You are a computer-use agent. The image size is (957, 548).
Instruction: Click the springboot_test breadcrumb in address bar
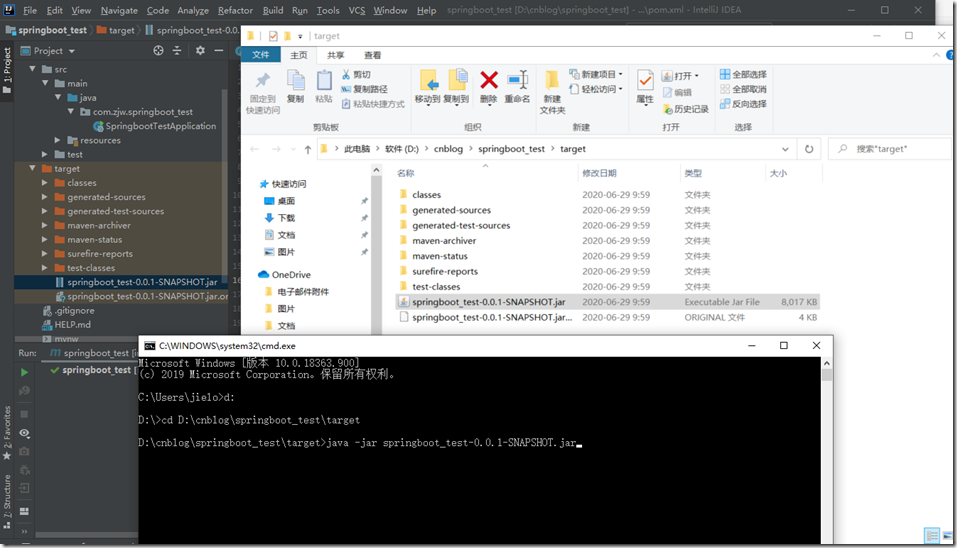click(511, 149)
